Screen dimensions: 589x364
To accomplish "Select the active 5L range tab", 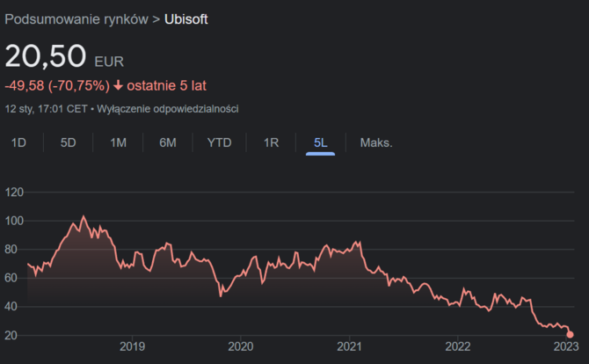I will coord(320,142).
